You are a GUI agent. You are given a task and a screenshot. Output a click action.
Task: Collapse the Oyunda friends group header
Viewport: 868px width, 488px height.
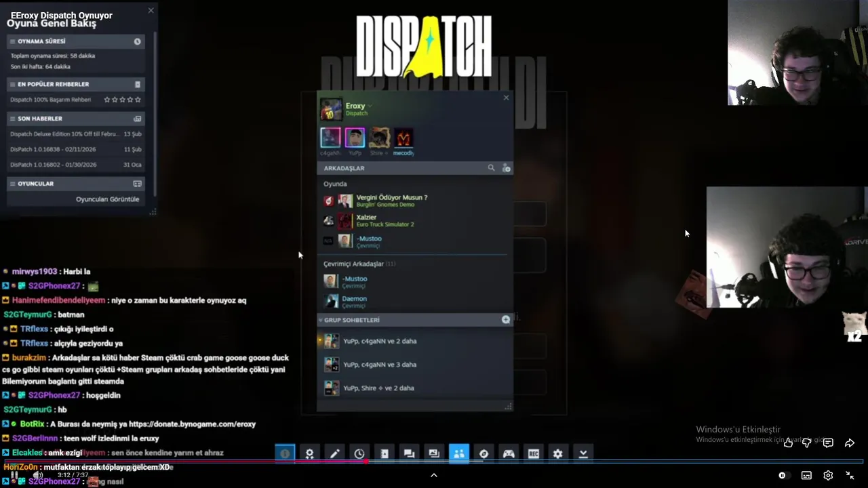tap(335, 184)
